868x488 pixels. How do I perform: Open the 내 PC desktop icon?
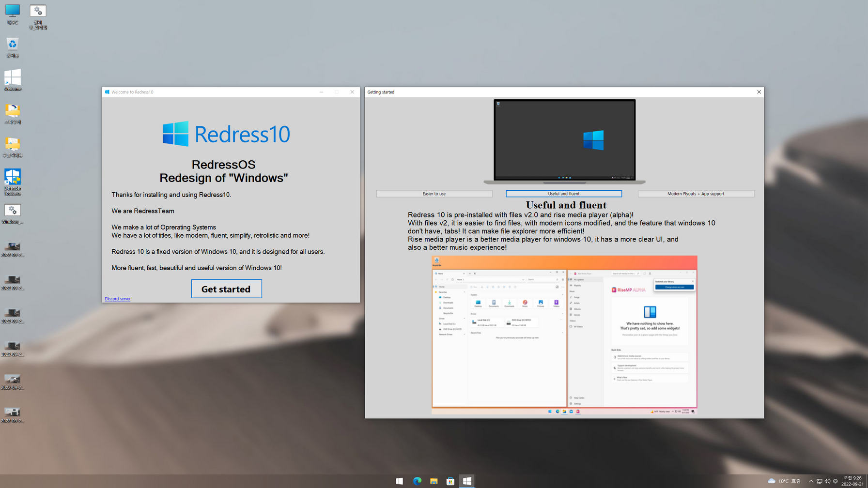(13, 15)
